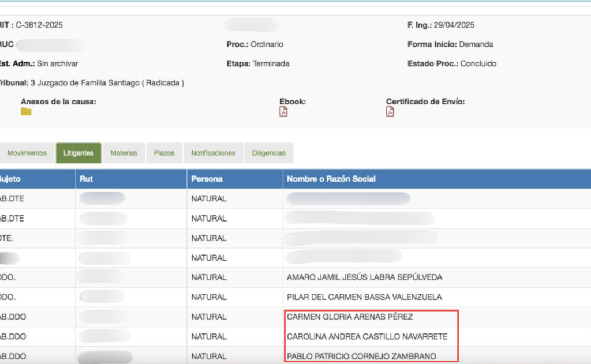The height and width of the screenshot is (364, 591).
Task: Open the Certificado de Envío PDF icon
Action: [x=390, y=112]
